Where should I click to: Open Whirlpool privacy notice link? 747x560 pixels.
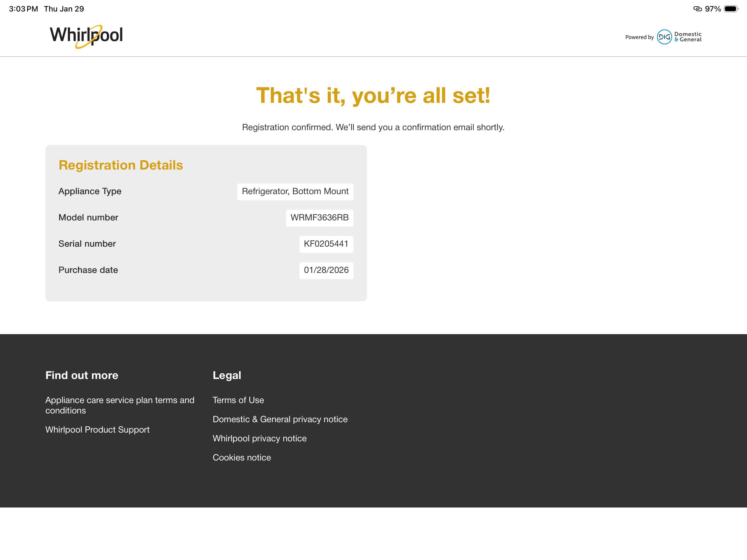[x=259, y=438]
